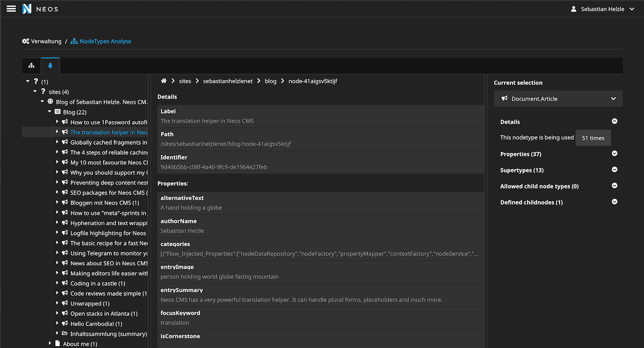Click the categories JSON value
The height and width of the screenshot is (348, 644).
319,254
